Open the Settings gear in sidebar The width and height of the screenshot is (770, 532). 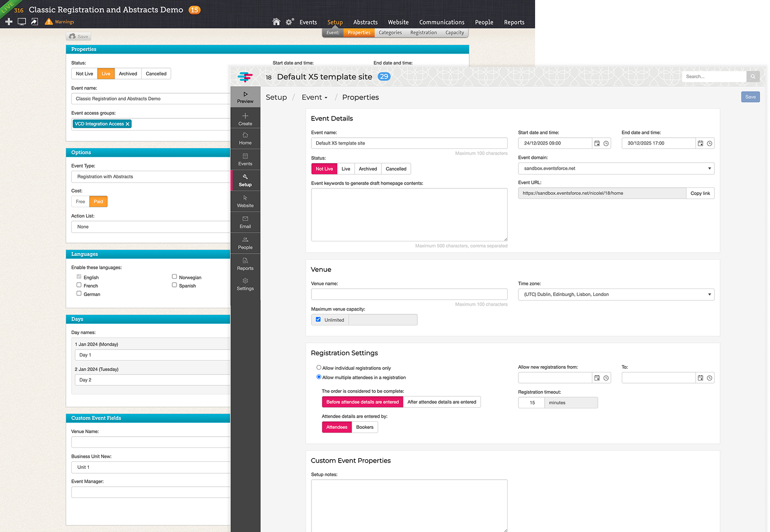[x=245, y=281]
